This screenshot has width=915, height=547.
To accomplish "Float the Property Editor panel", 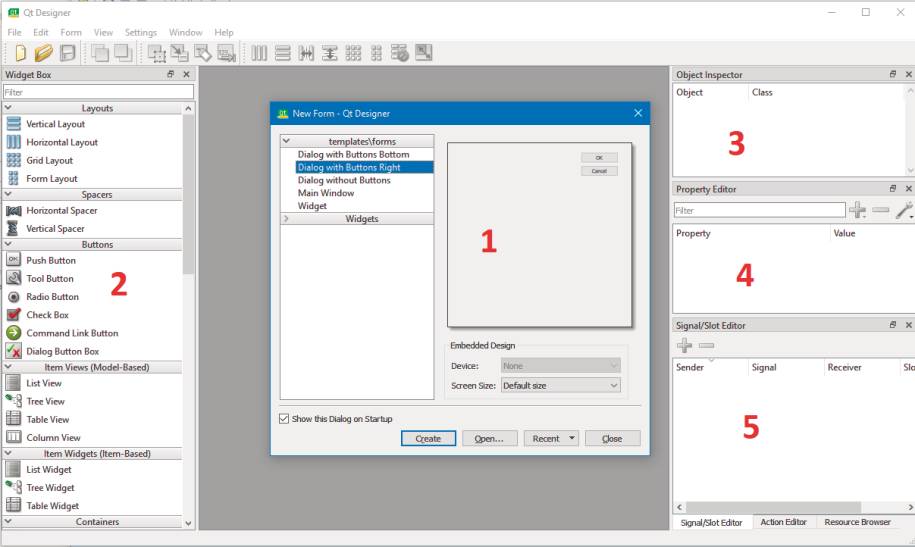I will click(x=892, y=189).
